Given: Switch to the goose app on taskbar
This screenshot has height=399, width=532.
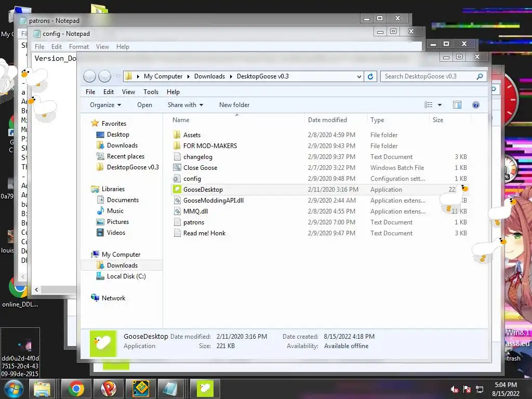Looking at the screenshot, I should point(205,389).
